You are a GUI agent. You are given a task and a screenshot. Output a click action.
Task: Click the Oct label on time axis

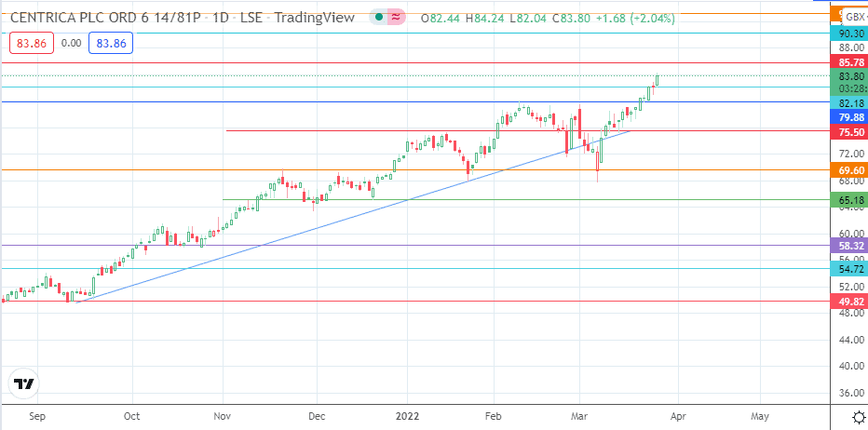pos(133,416)
